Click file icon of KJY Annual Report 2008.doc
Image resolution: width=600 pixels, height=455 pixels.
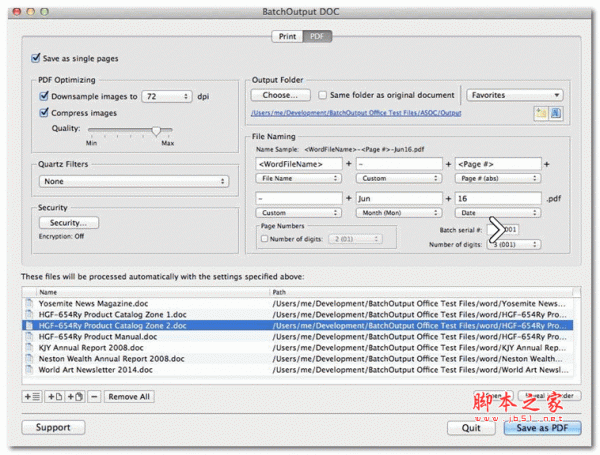pyautogui.click(x=29, y=347)
